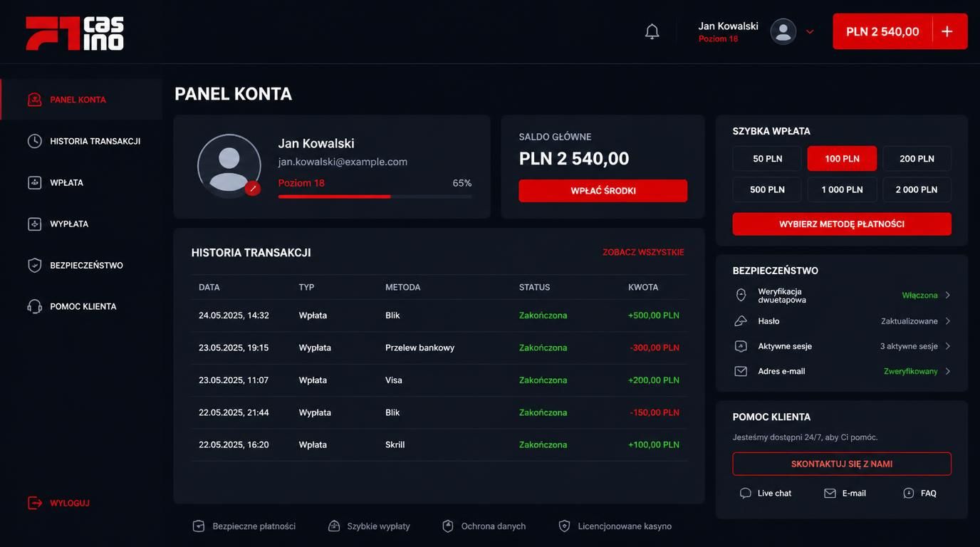980x547 pixels.
Task: Select the 100 PLN quick deposit amount
Action: pyautogui.click(x=842, y=159)
